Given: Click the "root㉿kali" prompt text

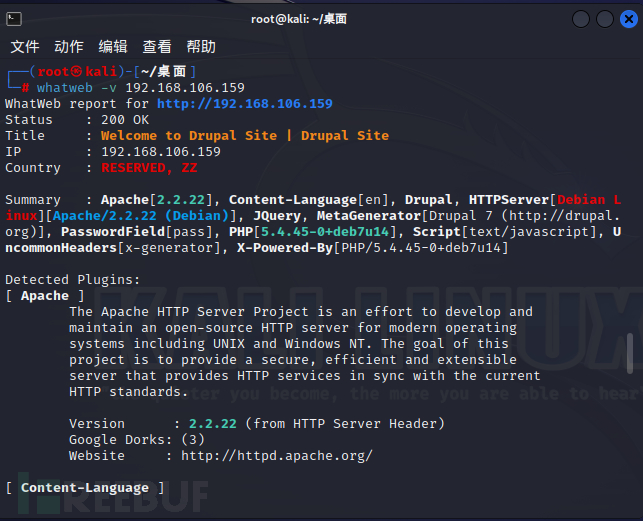Looking at the screenshot, I should [77, 72].
